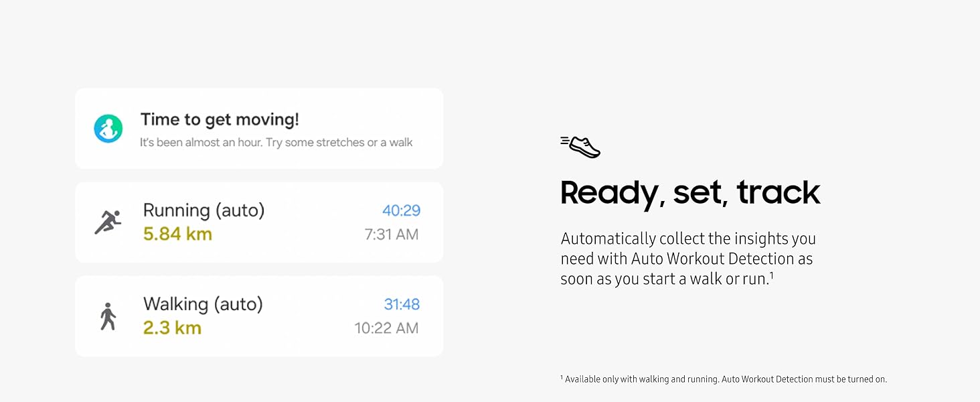Click the 40:29 running duration
980x402 pixels.
click(x=401, y=210)
